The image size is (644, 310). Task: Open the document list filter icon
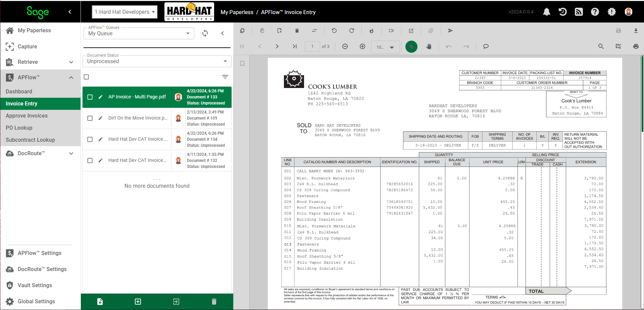(225, 77)
